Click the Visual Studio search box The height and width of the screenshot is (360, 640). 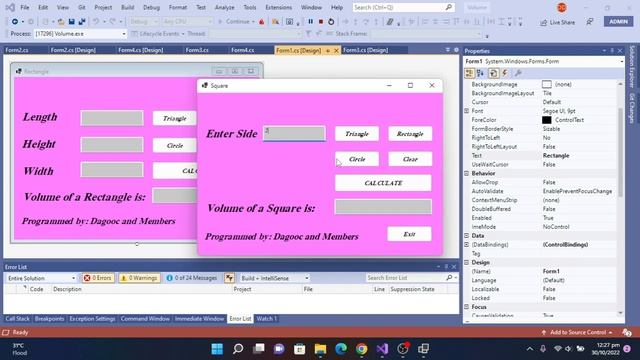pos(403,7)
